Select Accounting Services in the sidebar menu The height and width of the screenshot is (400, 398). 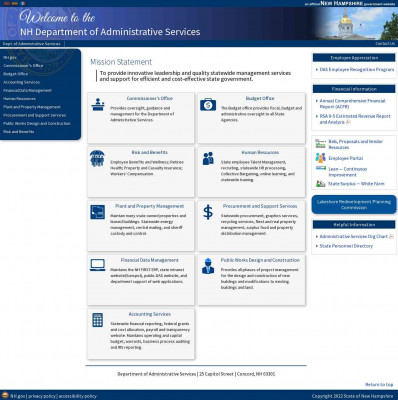(x=21, y=82)
